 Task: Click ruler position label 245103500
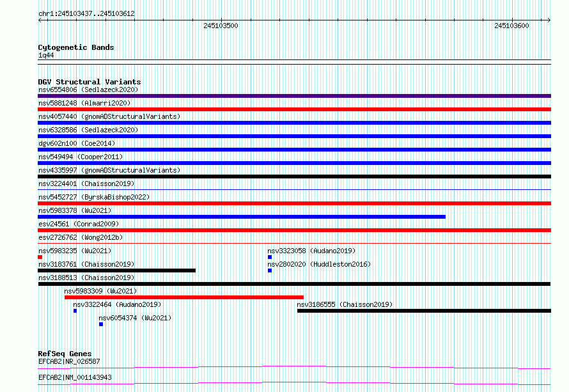pyautogui.click(x=221, y=26)
